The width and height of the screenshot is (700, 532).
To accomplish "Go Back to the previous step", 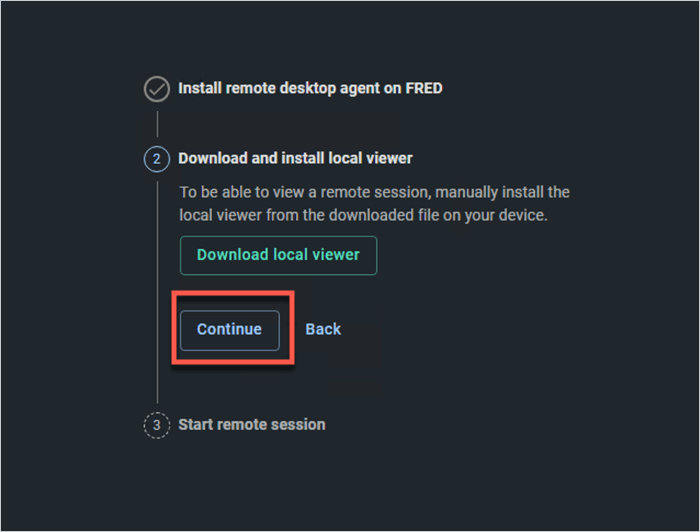I will coord(323,329).
